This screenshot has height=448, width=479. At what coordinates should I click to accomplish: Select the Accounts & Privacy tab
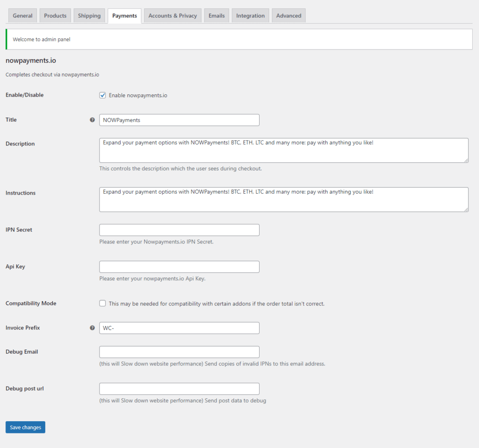tap(172, 15)
